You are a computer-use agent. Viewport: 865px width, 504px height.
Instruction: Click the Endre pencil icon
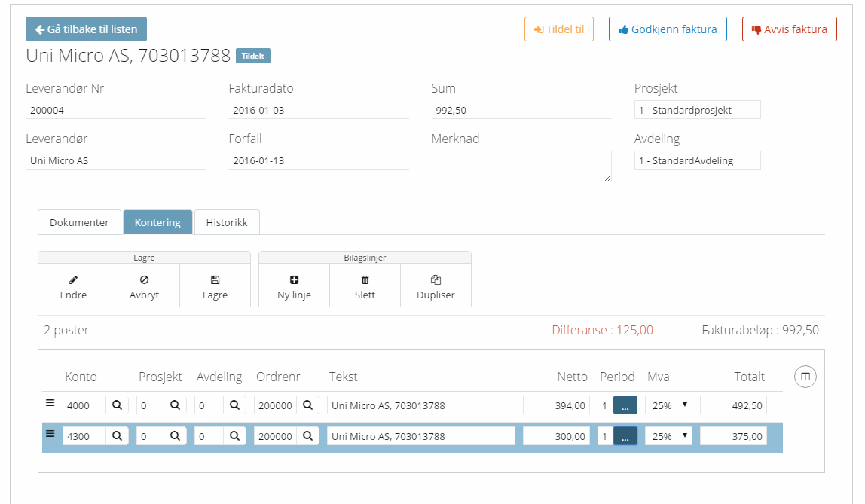coord(73,279)
